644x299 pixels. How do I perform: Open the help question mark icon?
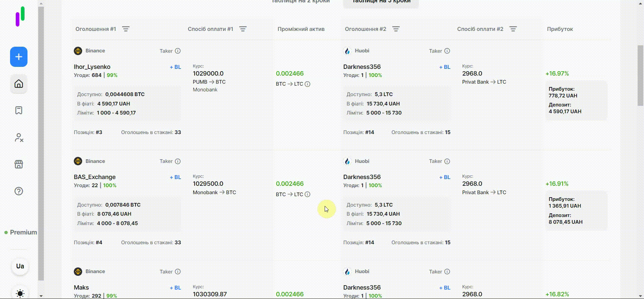point(19,191)
